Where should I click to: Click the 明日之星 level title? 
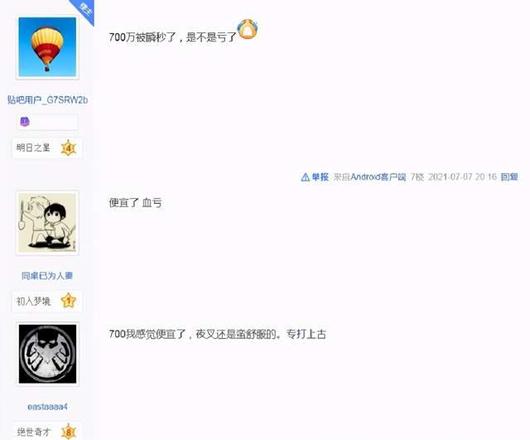(33, 148)
